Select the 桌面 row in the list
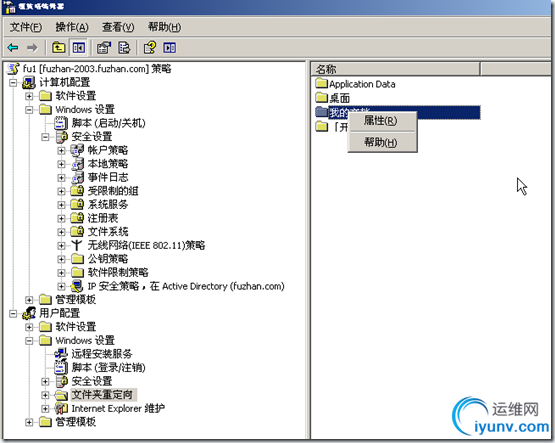The height and width of the screenshot is (443, 555). tap(340, 98)
